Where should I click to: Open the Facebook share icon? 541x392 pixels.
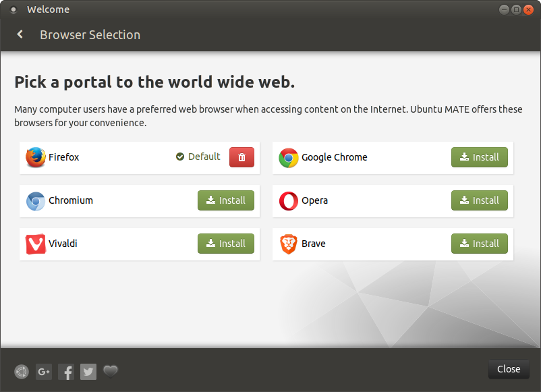[65, 372]
